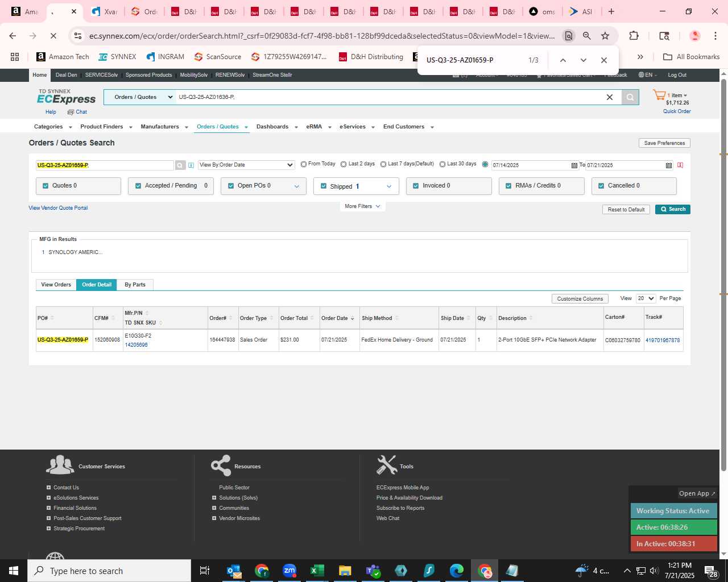Image resolution: width=728 pixels, height=582 pixels.
Task: Open tracking number 419701967878 link
Action: click(663, 340)
